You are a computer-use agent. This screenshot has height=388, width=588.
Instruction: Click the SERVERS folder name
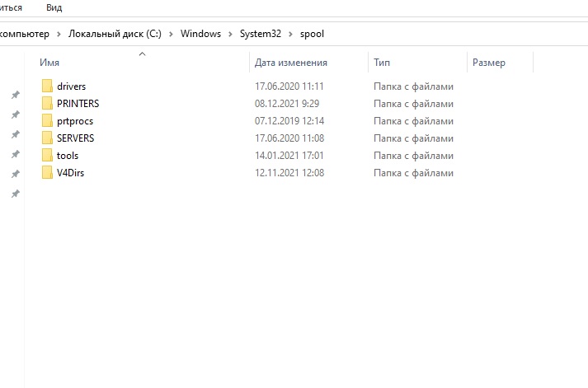tap(75, 138)
